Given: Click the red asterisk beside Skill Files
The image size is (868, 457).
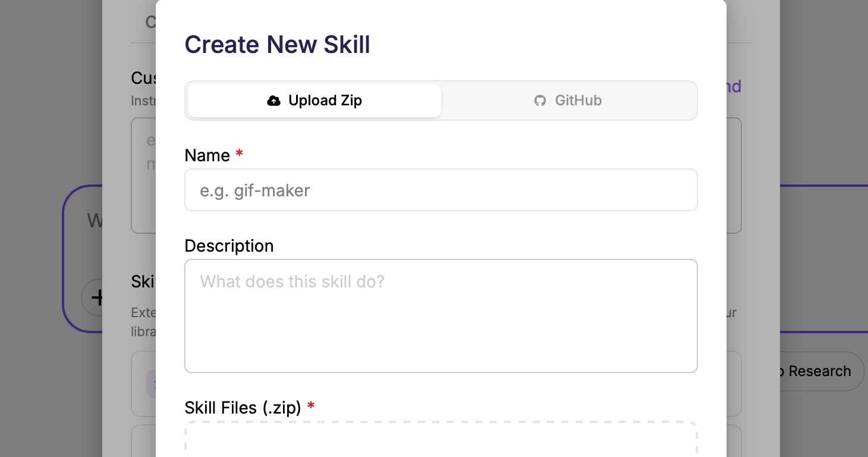Looking at the screenshot, I should click(310, 408).
